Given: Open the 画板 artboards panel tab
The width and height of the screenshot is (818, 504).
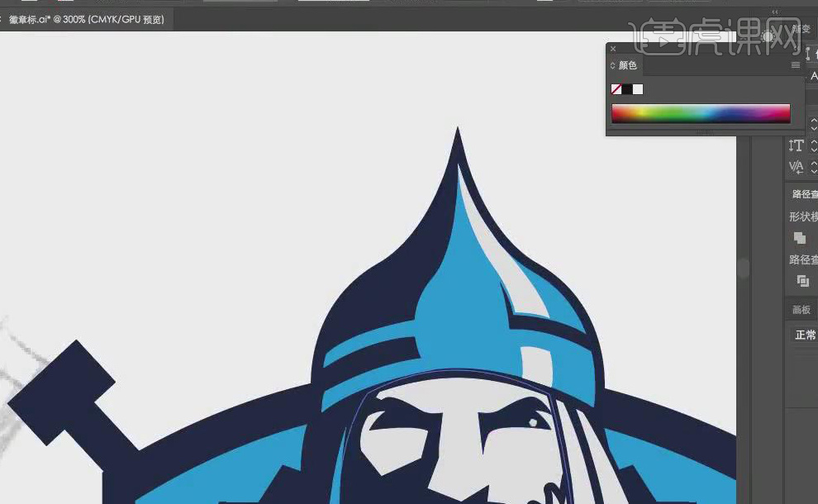Looking at the screenshot, I should click(x=801, y=310).
